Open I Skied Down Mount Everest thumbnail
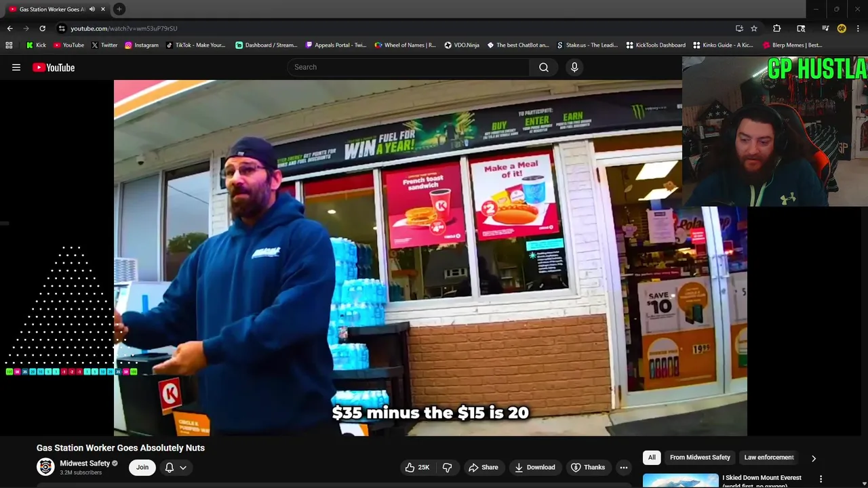The width and height of the screenshot is (868, 488). click(x=681, y=481)
